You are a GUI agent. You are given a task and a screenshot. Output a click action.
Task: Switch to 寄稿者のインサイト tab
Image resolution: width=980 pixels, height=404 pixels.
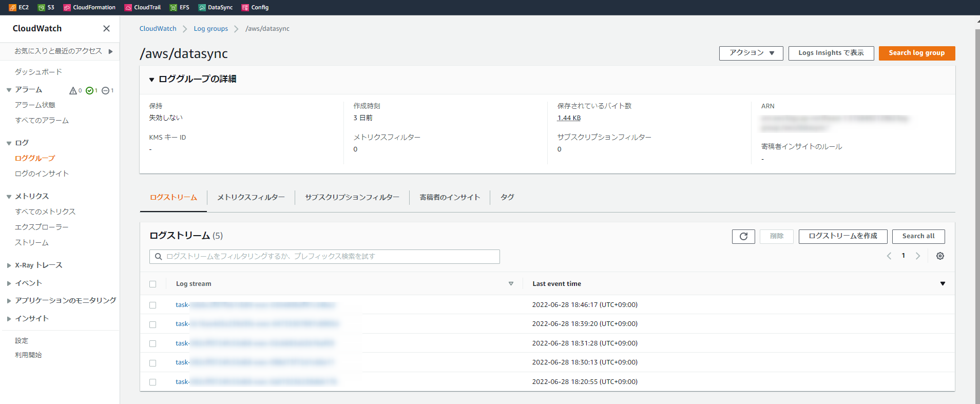[x=450, y=198]
